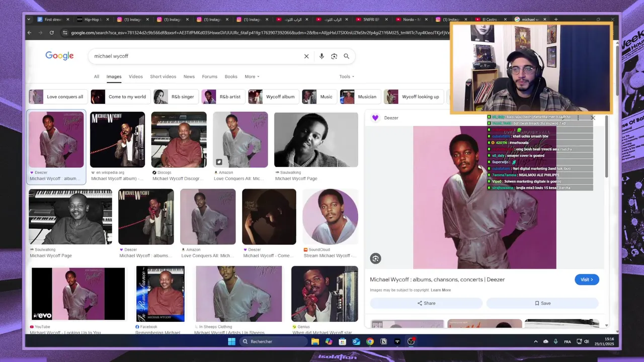Viewport: 644px width, 362px height.
Task: Open OBS Studio taskbar icon
Action: pos(411,341)
